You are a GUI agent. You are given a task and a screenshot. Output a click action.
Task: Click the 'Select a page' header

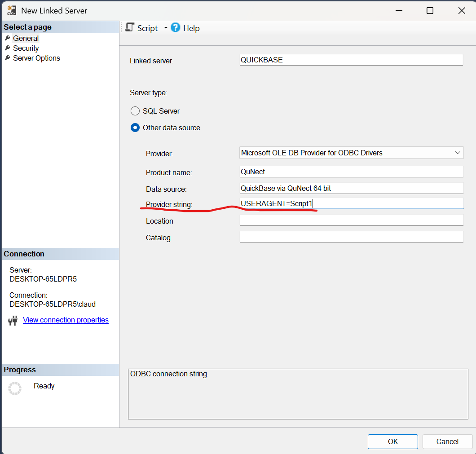(x=61, y=27)
